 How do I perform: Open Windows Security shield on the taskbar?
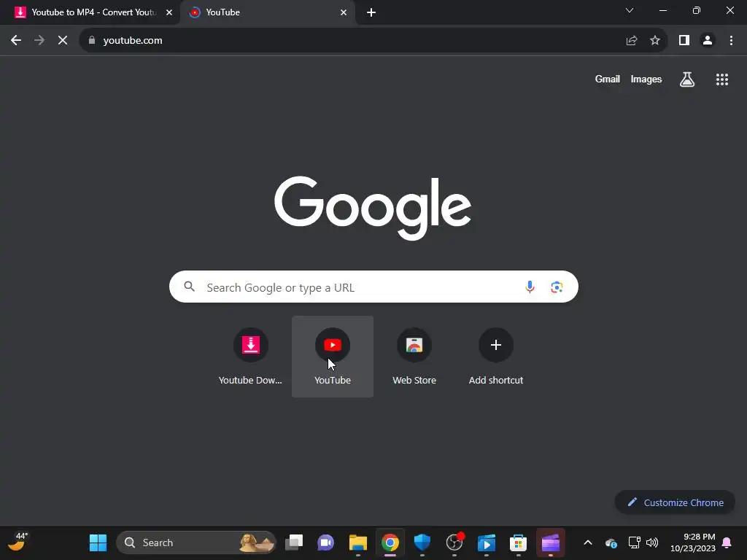pyautogui.click(x=422, y=542)
